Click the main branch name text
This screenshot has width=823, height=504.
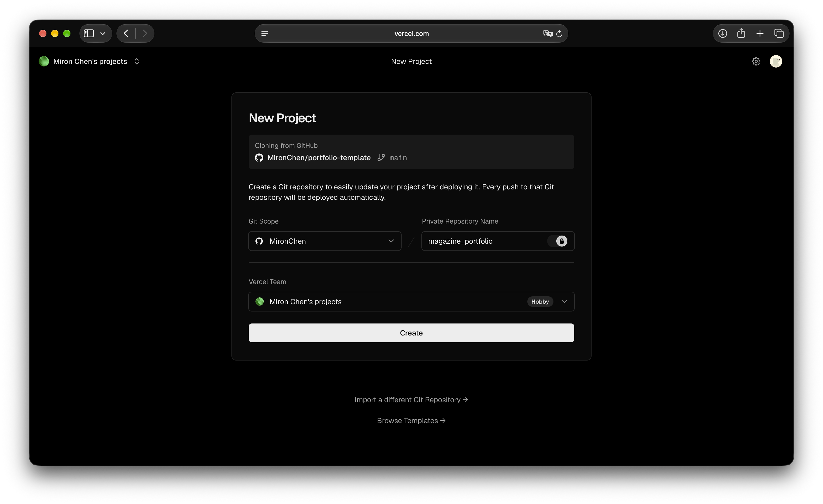[x=398, y=158]
